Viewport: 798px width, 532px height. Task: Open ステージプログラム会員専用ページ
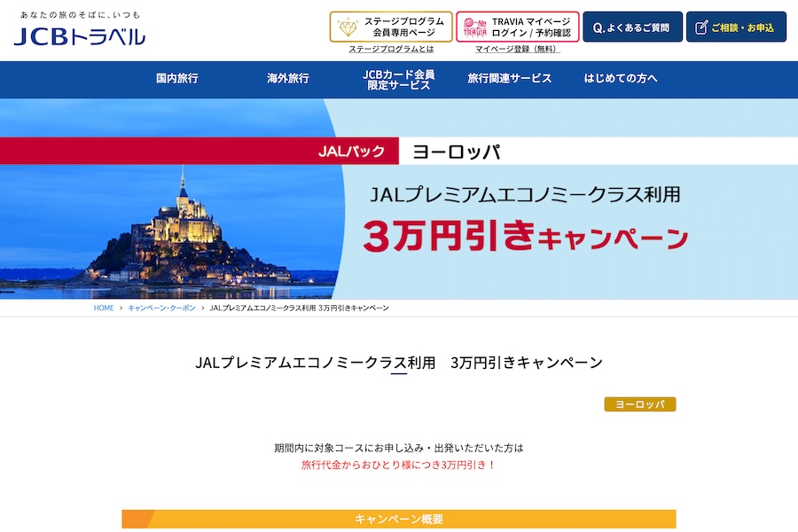[391, 27]
